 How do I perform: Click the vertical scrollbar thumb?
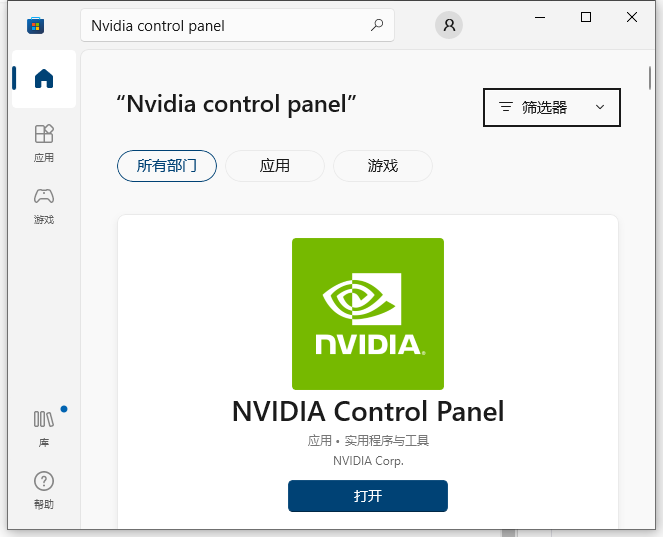point(649,77)
